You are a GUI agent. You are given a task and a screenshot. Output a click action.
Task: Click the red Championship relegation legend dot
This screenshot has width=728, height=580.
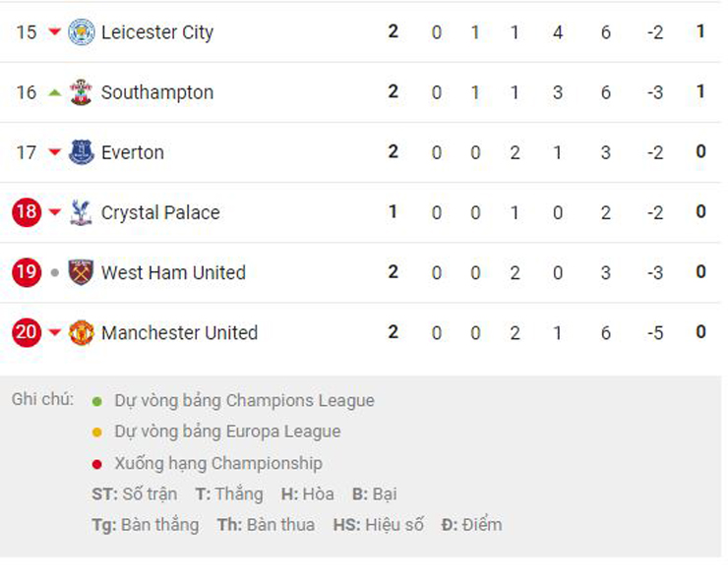[x=96, y=463]
